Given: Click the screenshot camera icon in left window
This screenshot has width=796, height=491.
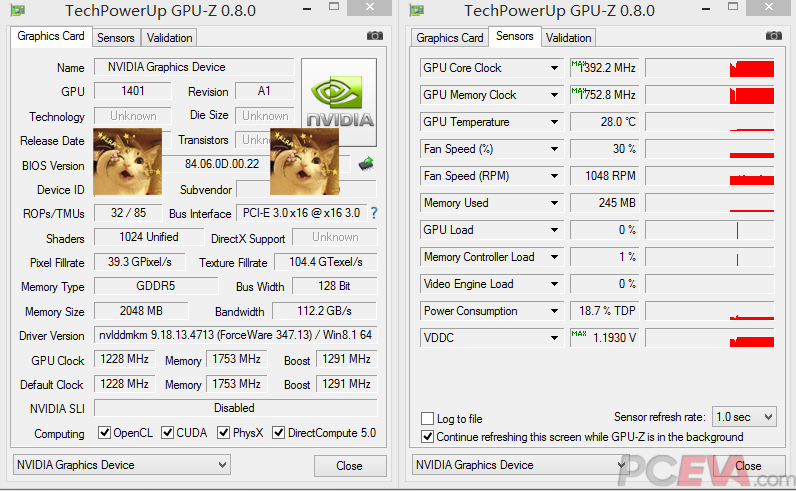Looking at the screenshot, I should click(x=375, y=36).
